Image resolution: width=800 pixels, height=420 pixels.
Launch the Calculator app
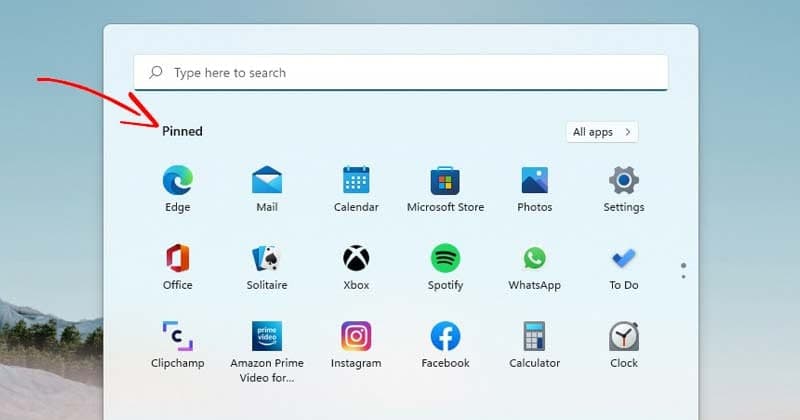coord(535,344)
